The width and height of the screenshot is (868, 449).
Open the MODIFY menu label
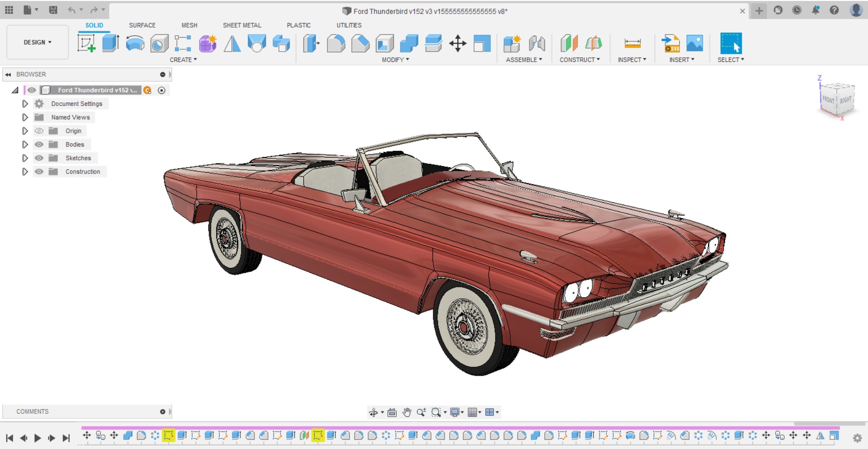tap(395, 60)
